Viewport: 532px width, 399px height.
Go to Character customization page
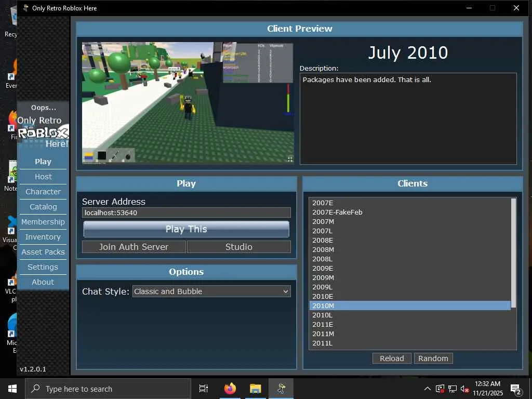tap(43, 192)
